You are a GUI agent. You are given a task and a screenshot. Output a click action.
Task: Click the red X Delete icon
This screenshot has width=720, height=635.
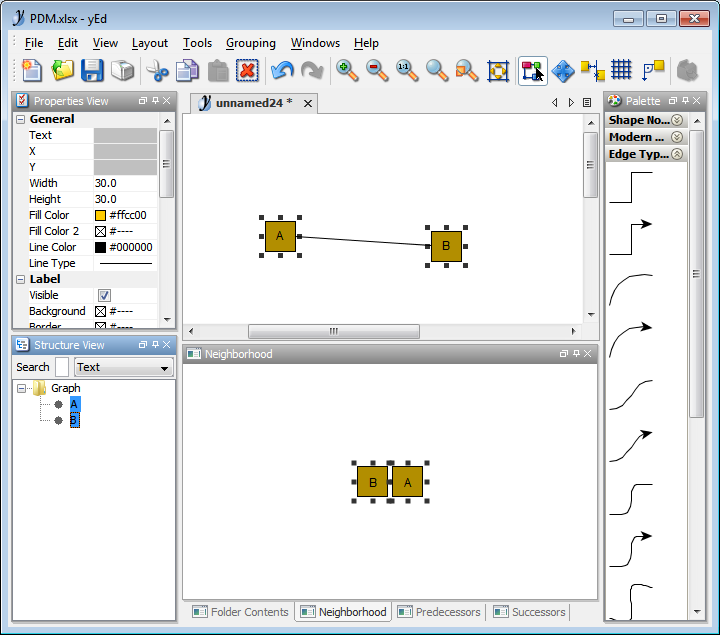[248, 71]
